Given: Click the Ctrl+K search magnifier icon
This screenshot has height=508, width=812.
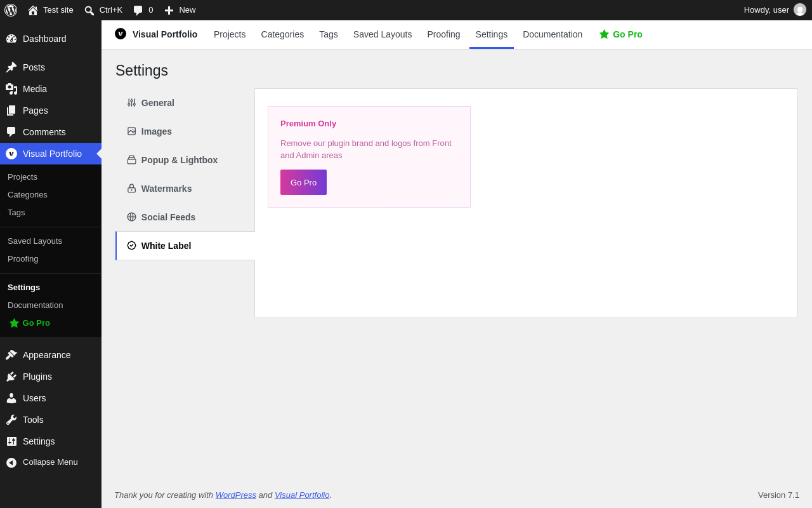Looking at the screenshot, I should tap(89, 10).
